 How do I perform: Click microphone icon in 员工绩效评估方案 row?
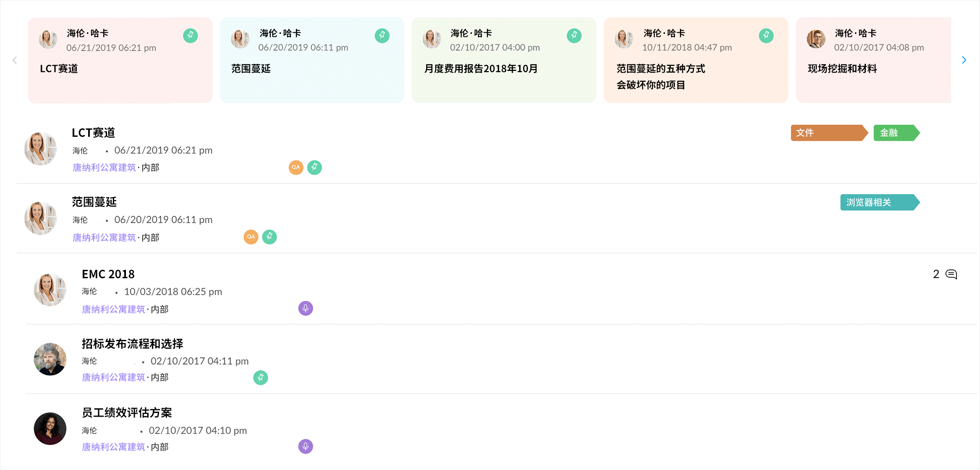306,446
